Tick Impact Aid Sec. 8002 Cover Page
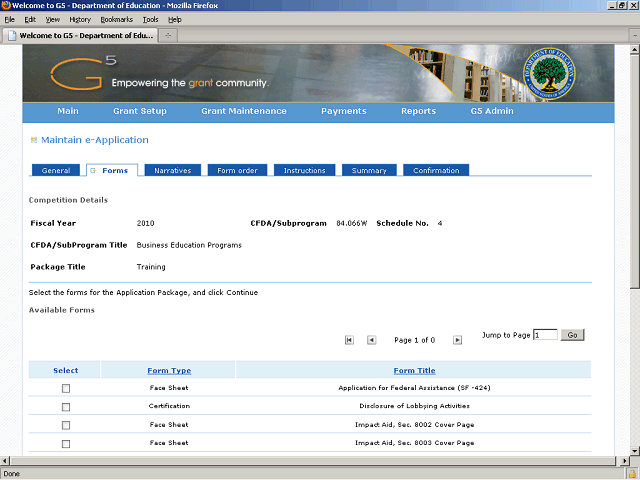Viewport: 640px width, 480px height. coord(66,425)
